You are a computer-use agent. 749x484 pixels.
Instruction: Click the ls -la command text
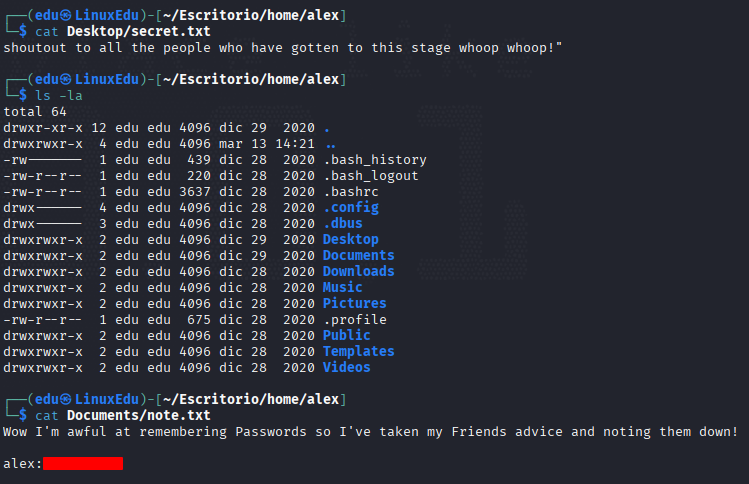tap(59, 96)
